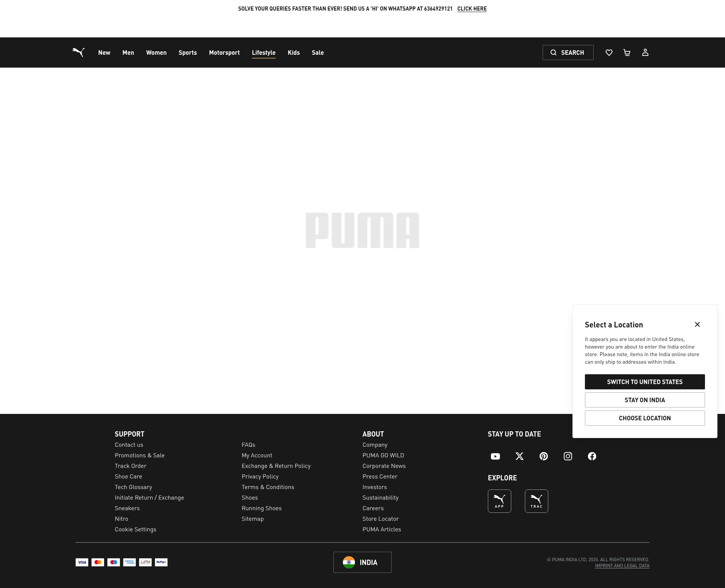Open the Store Locator link
The width and height of the screenshot is (725, 588).
click(x=381, y=519)
